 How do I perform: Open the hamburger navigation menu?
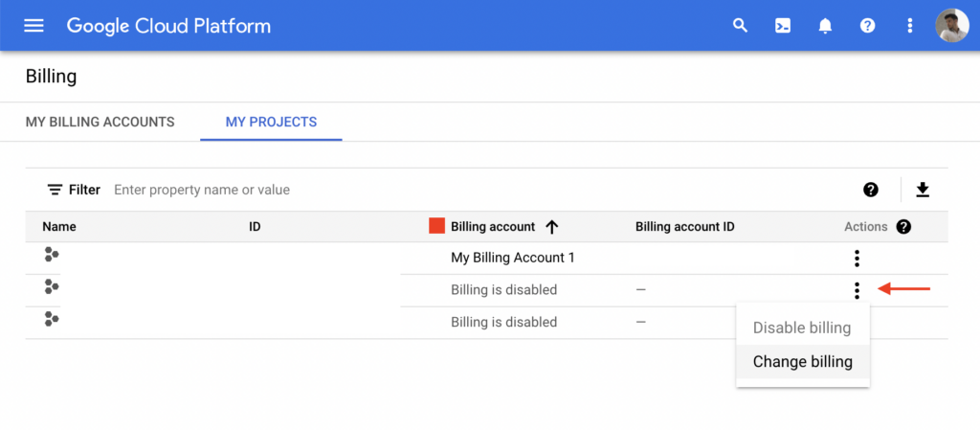(33, 26)
